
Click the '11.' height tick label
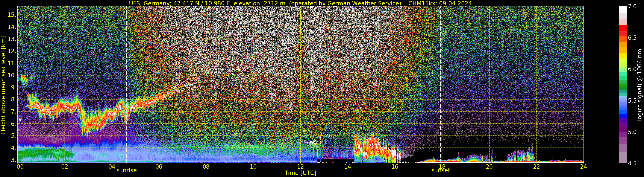coord(12,63)
